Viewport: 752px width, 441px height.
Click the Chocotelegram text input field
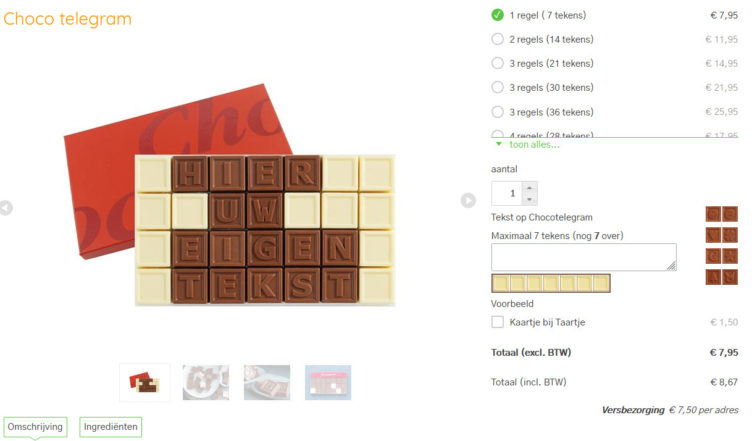pos(583,257)
